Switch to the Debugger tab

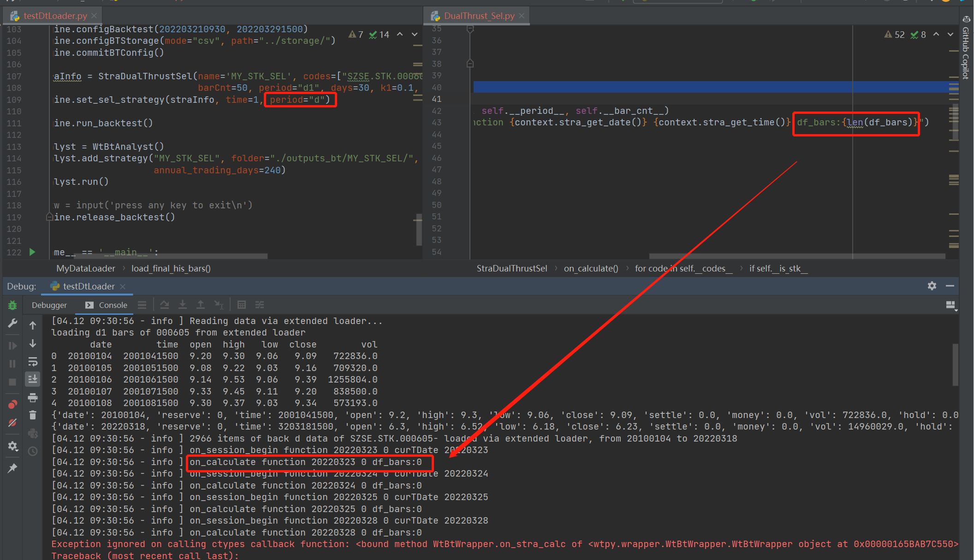coord(49,305)
